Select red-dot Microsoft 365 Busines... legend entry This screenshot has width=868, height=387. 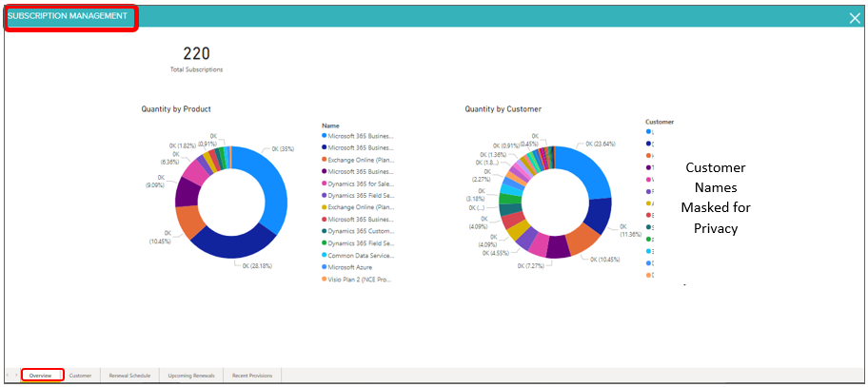(358, 220)
